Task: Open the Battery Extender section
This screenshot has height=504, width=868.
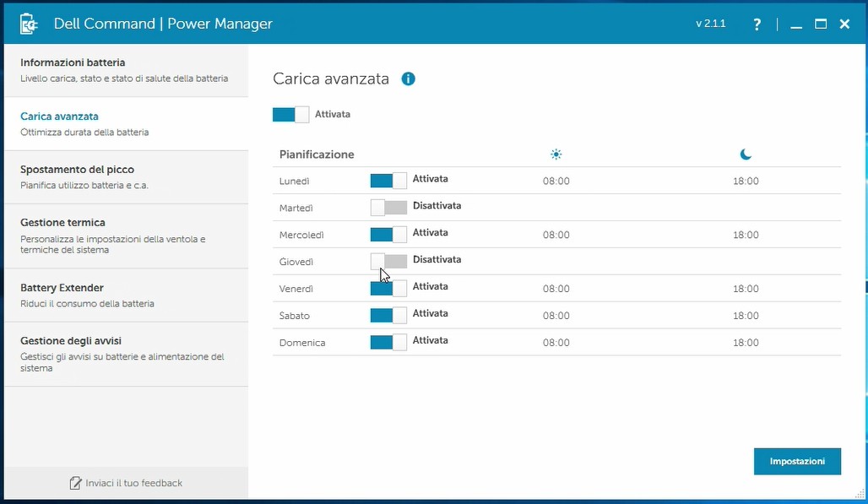Action: 125,295
